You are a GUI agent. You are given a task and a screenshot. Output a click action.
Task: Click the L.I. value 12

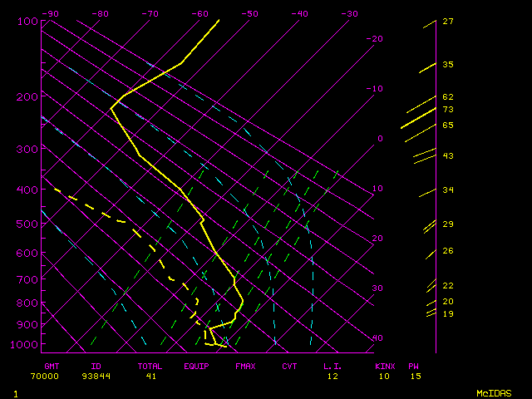[332, 376]
